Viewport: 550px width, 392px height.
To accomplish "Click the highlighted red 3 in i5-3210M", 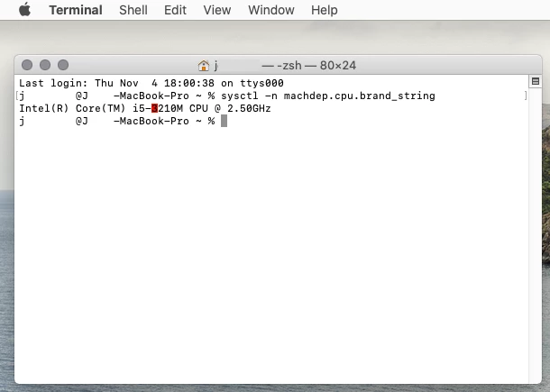I will [x=155, y=108].
